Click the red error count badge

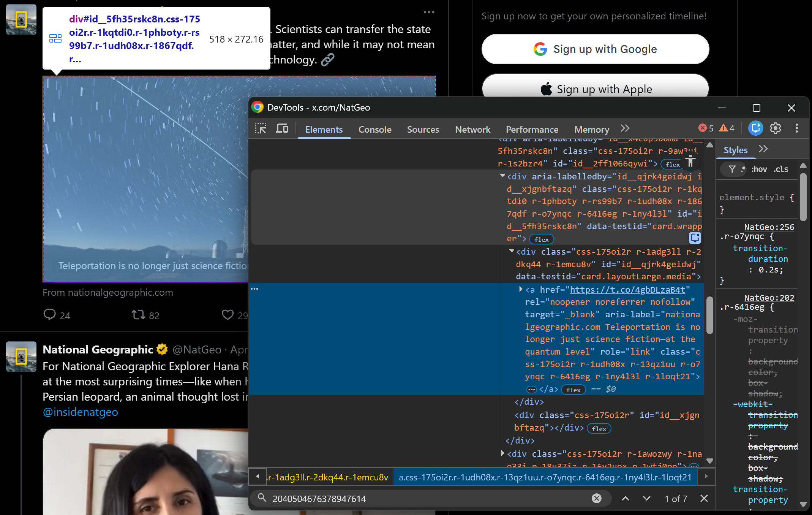click(x=706, y=128)
